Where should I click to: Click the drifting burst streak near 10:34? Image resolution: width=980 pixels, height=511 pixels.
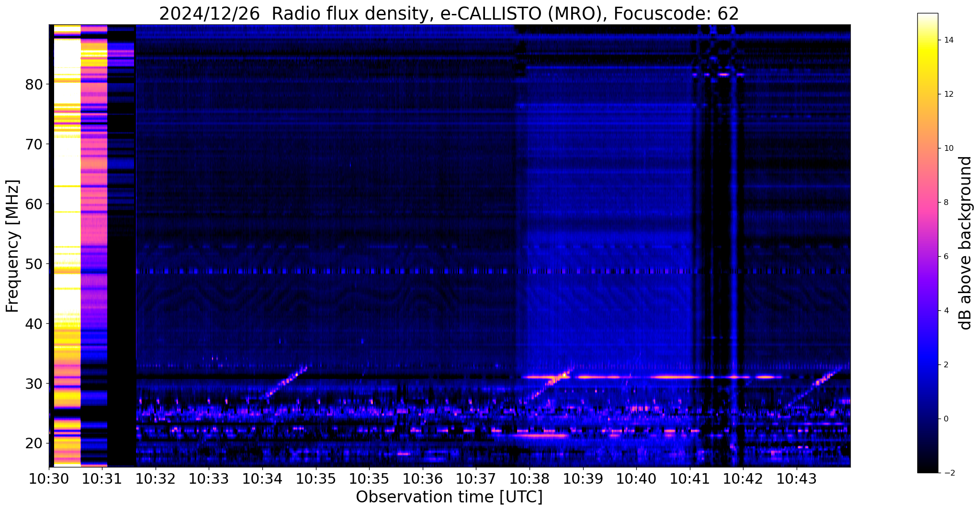pos(286,382)
